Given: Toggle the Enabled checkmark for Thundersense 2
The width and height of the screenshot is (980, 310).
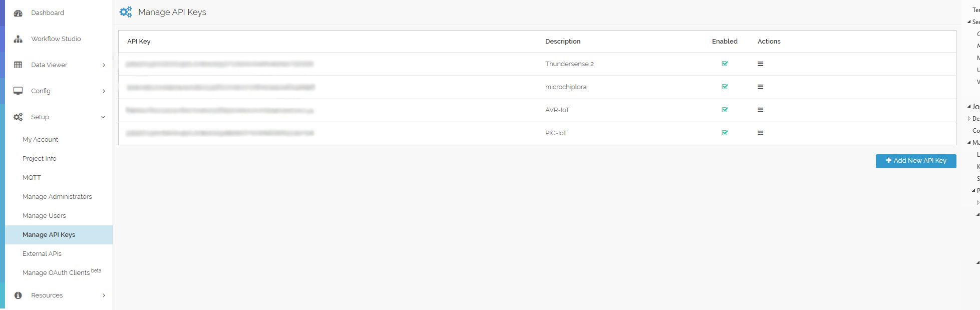Looking at the screenshot, I should point(725,64).
